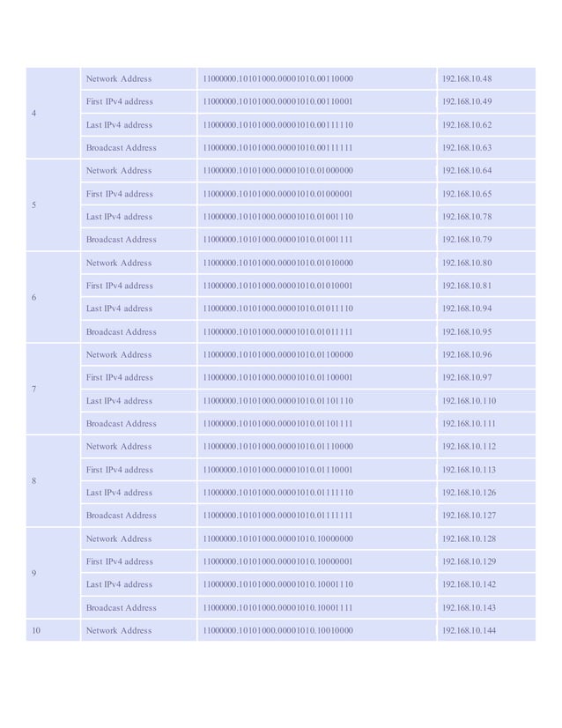Click subnet number 6 cell

34,298
